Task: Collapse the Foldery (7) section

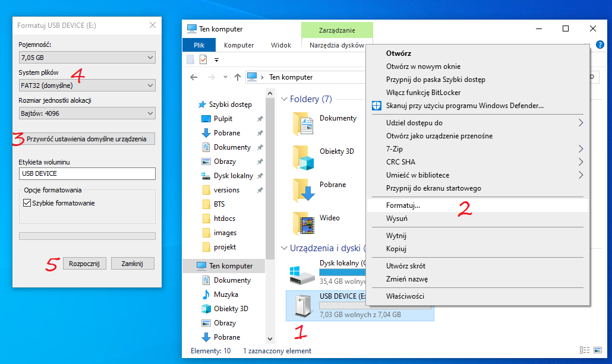Action: point(283,99)
